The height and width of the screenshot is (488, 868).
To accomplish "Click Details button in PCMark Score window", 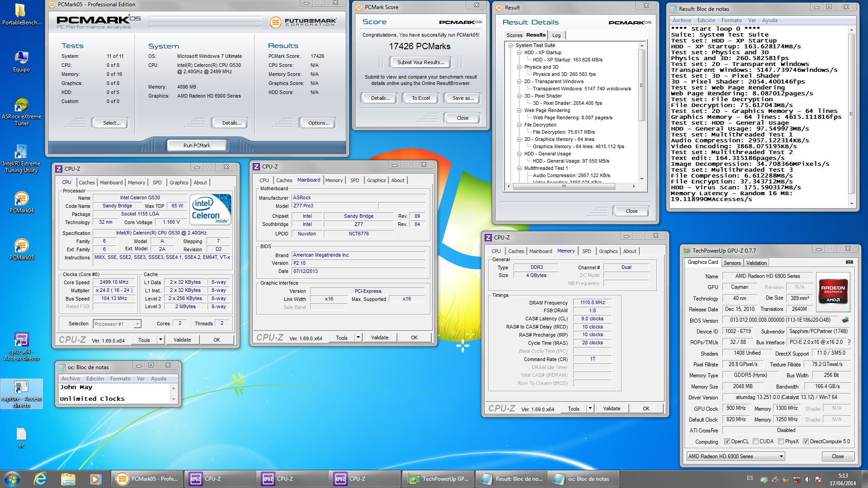I will (380, 98).
